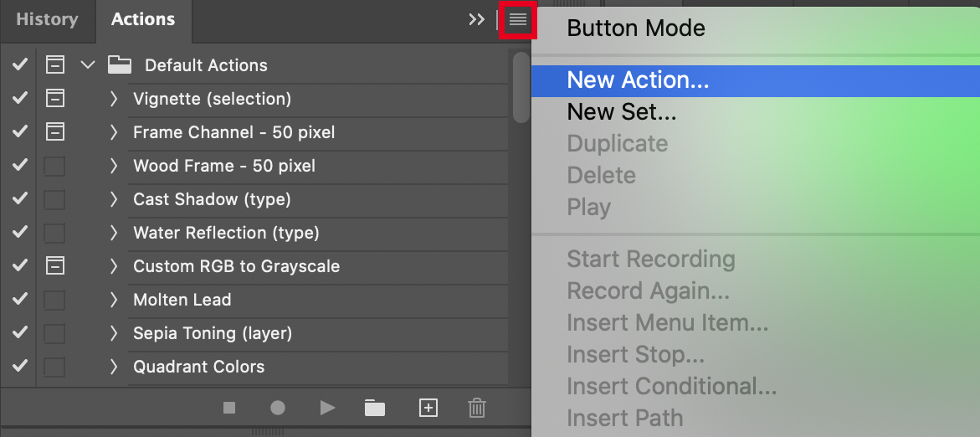Click the create new action plus icon

tap(428, 408)
